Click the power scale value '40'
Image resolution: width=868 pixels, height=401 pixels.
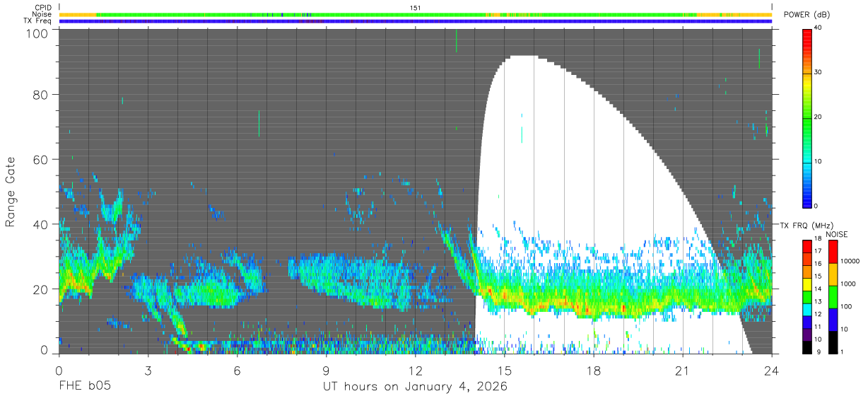818,28
